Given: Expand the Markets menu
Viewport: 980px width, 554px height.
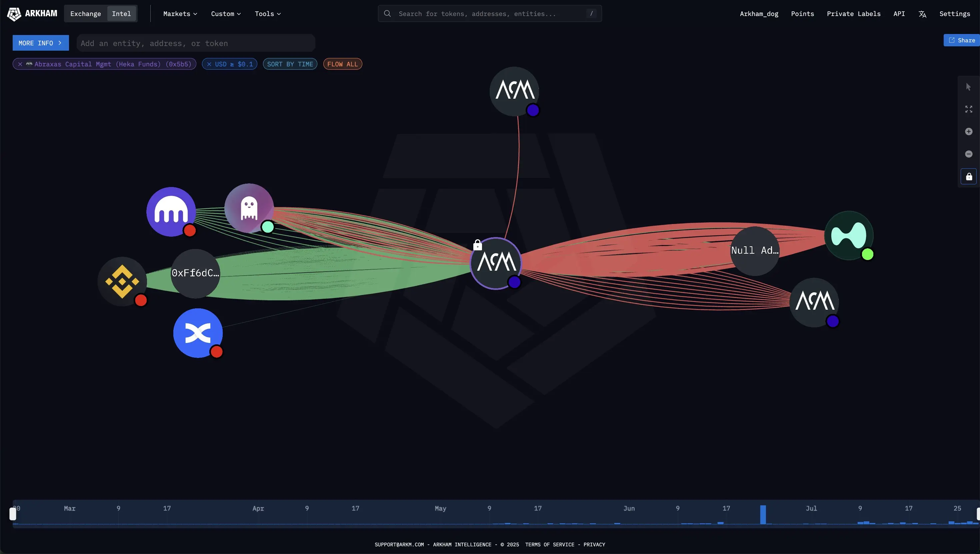Looking at the screenshot, I should pyautogui.click(x=180, y=14).
